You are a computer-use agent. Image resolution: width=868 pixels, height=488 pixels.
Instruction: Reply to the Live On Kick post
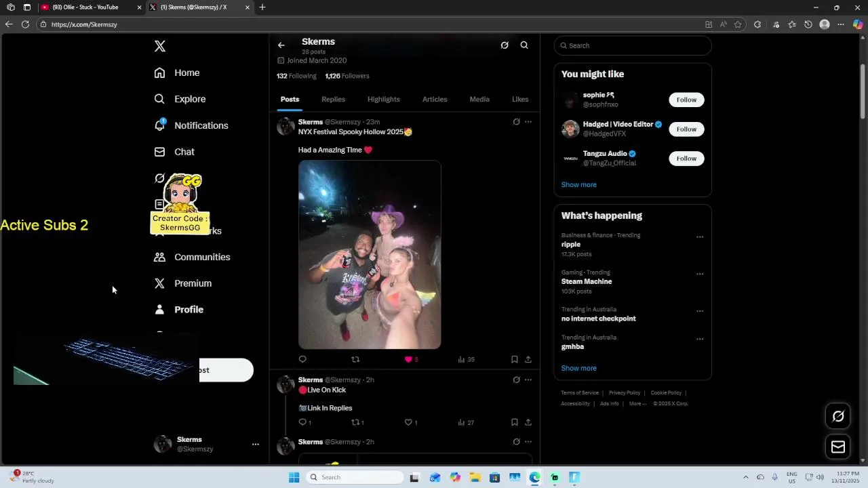(302, 422)
